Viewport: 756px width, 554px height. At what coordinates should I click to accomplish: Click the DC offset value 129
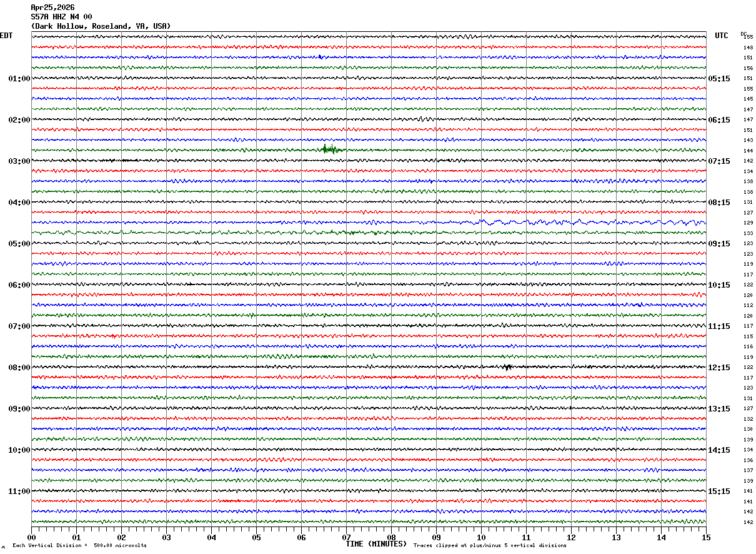748,223
